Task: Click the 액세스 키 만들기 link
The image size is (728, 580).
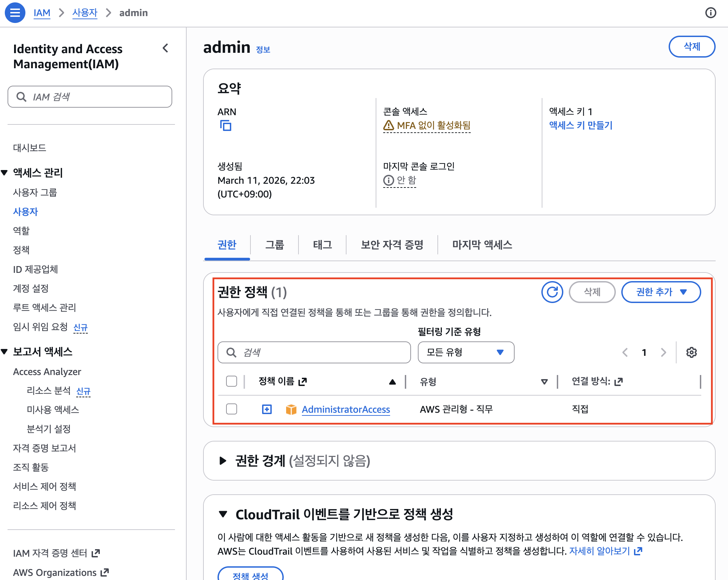Action: click(x=580, y=125)
